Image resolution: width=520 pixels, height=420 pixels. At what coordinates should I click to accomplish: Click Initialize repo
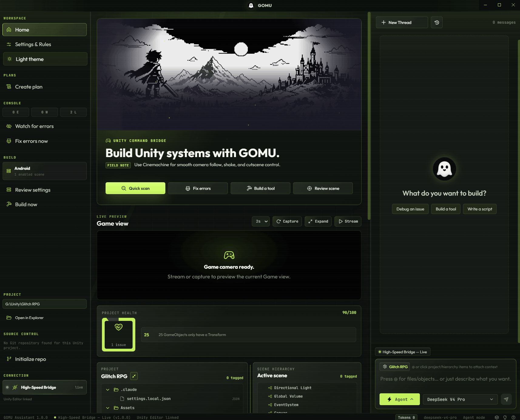45,359
